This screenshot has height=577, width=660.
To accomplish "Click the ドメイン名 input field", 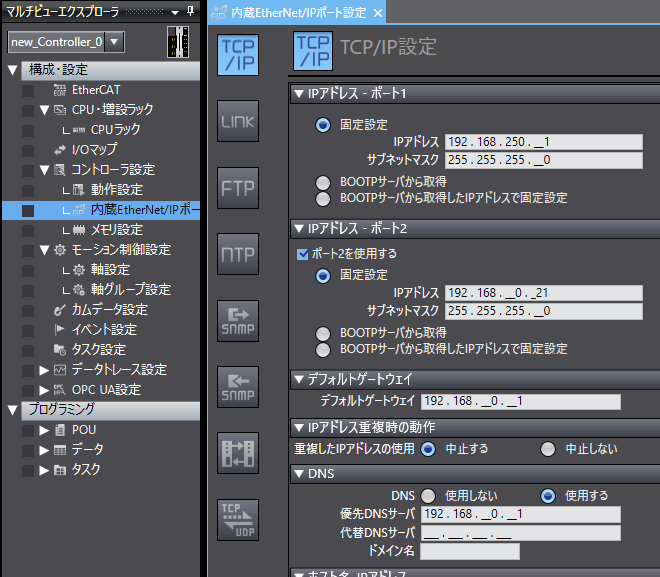I will click(x=469, y=551).
